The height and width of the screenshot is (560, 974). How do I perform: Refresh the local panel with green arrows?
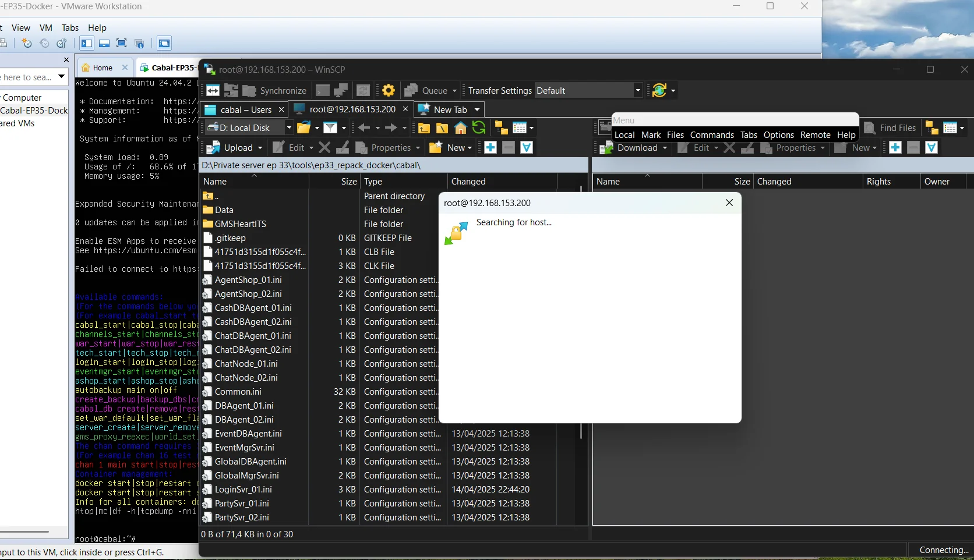tap(479, 127)
